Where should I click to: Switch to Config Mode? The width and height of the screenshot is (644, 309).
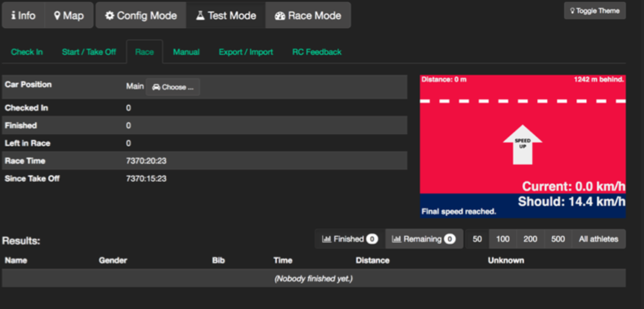[141, 16]
